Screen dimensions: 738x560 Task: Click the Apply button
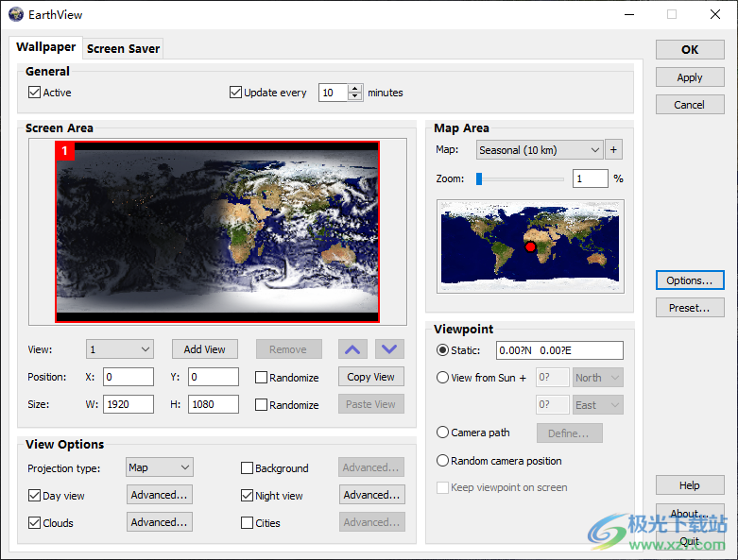pos(690,77)
